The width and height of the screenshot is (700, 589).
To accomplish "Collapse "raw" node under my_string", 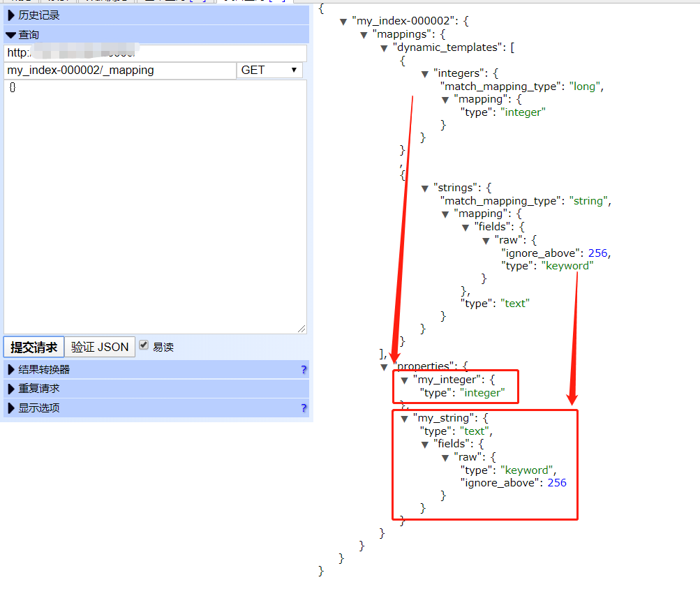I will [445, 458].
